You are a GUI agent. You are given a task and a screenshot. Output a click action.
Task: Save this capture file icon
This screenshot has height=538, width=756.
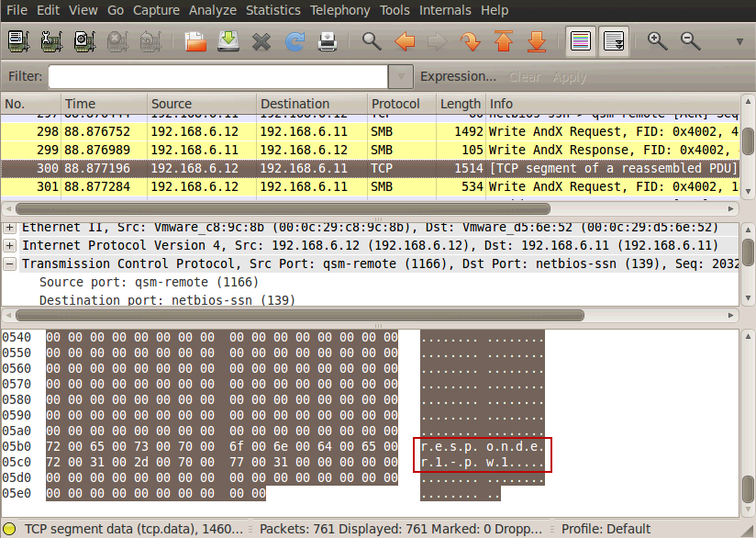228,41
